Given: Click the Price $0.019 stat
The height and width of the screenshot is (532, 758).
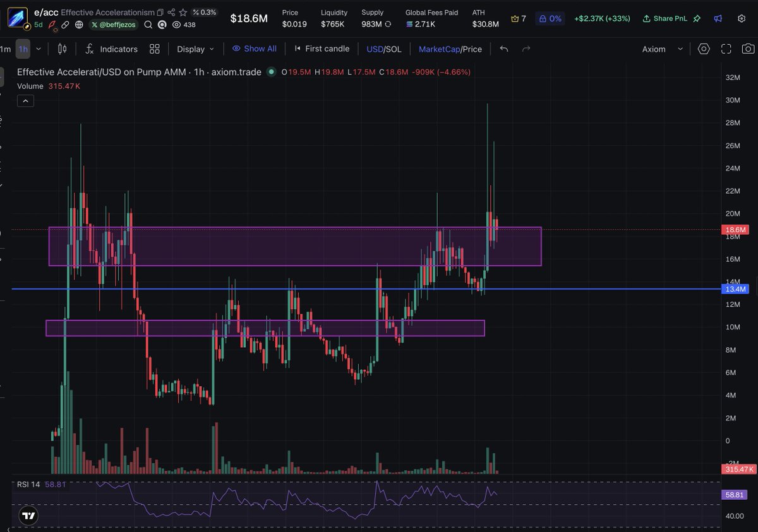Looking at the screenshot, I should [294, 18].
